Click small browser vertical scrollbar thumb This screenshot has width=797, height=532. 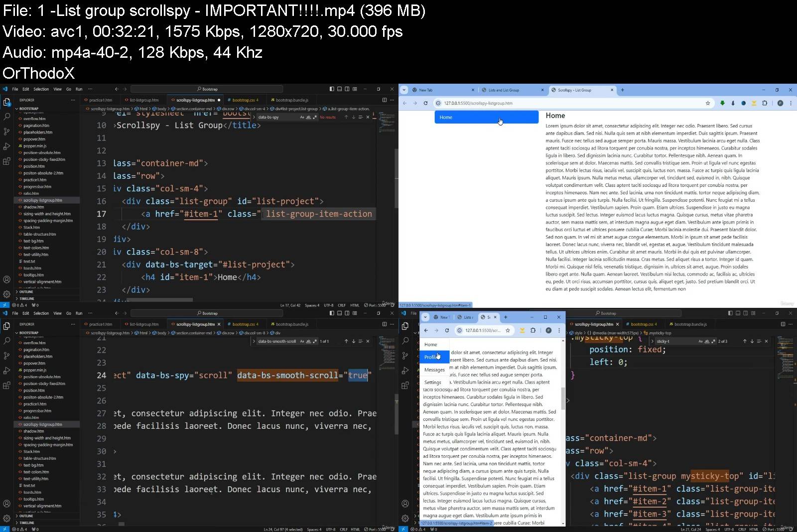tap(563, 398)
